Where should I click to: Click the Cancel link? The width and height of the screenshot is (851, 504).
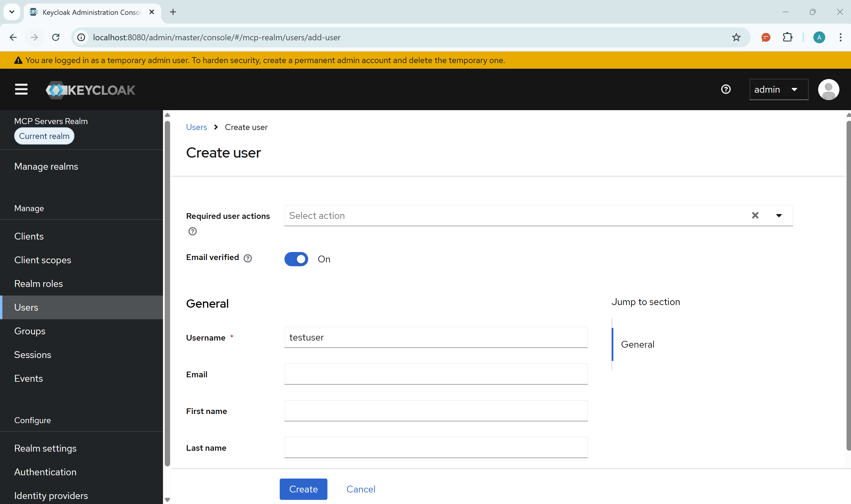pyautogui.click(x=361, y=489)
